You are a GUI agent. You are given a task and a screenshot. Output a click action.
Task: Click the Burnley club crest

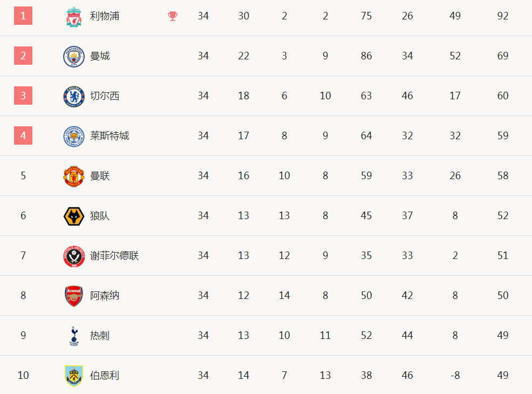pos(73,376)
